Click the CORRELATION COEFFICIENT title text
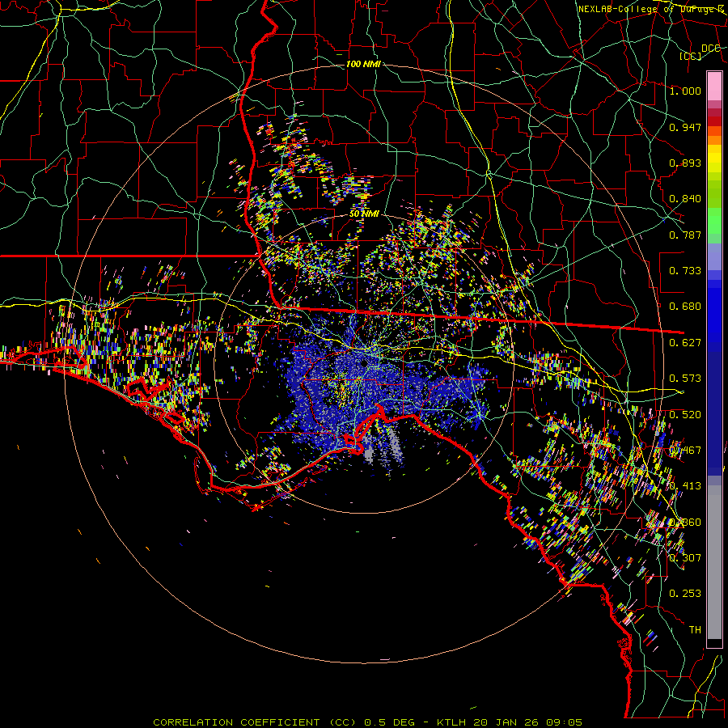The width and height of the screenshot is (728, 728). click(236, 722)
